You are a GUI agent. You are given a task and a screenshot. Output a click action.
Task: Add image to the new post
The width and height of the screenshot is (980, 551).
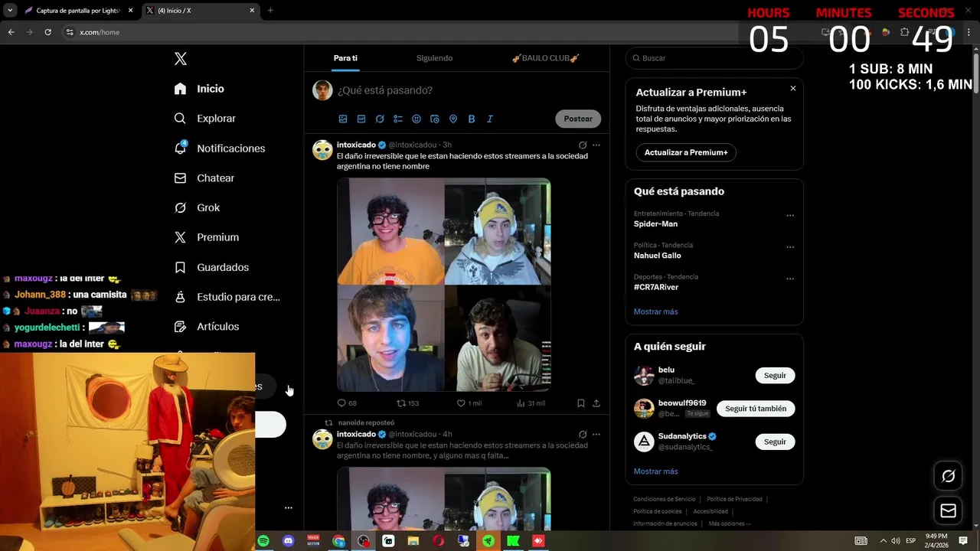pos(343,119)
